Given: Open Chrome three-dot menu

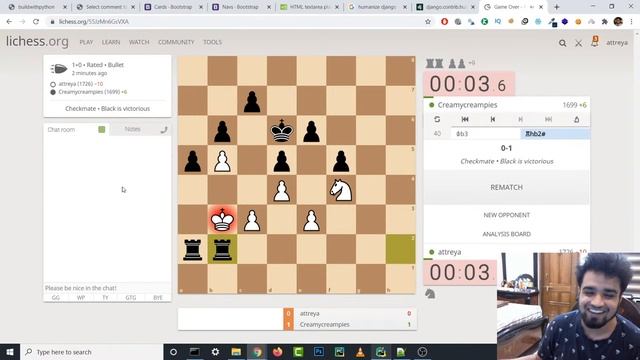Looking at the screenshot, I should 631,22.
